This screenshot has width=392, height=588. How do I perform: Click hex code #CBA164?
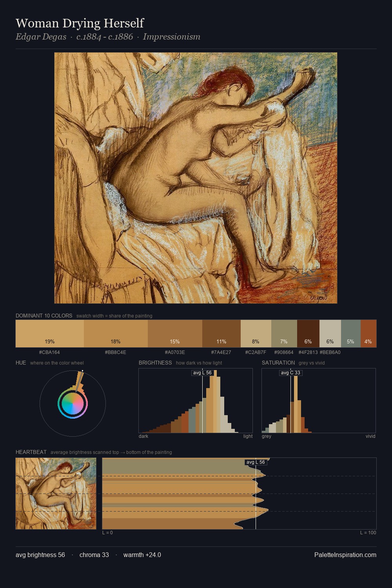[49, 352]
